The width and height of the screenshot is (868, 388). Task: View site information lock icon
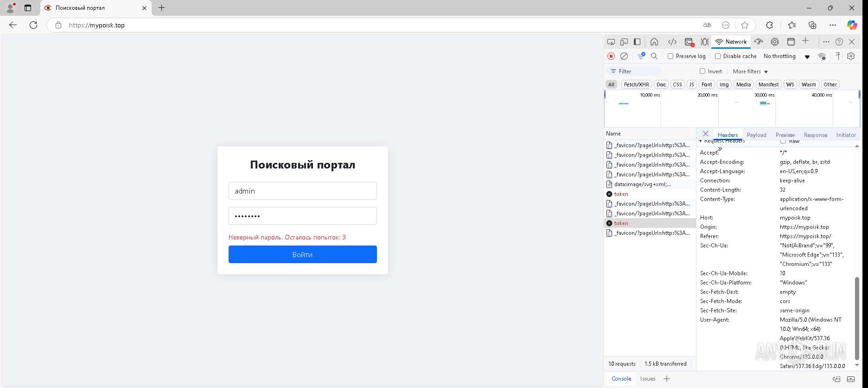click(58, 25)
